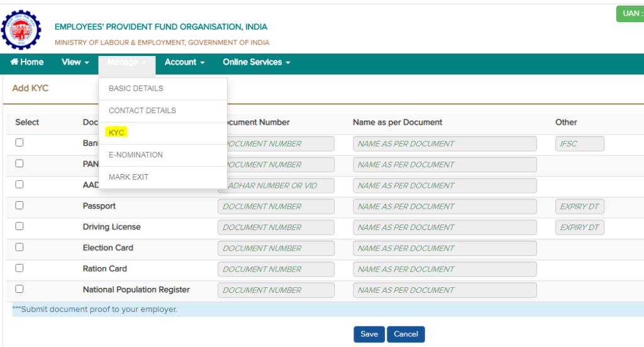Select BASIC DETAILS from Manage menu
The height and width of the screenshot is (347, 644).
[163, 88]
